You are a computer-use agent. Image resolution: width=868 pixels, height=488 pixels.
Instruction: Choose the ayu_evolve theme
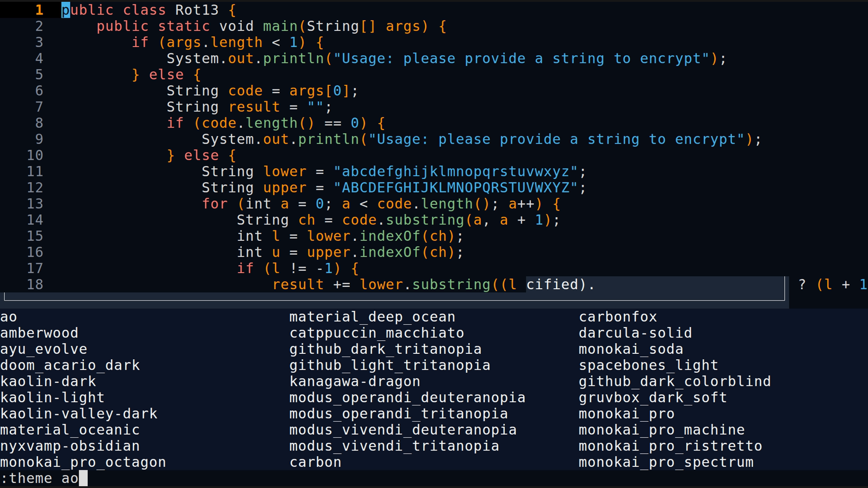pos(43,349)
